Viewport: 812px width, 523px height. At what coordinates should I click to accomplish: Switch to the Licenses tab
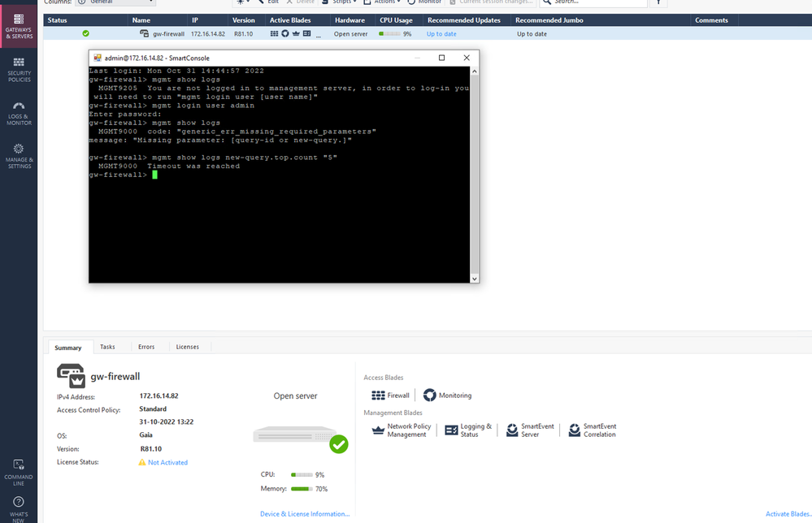pos(188,347)
